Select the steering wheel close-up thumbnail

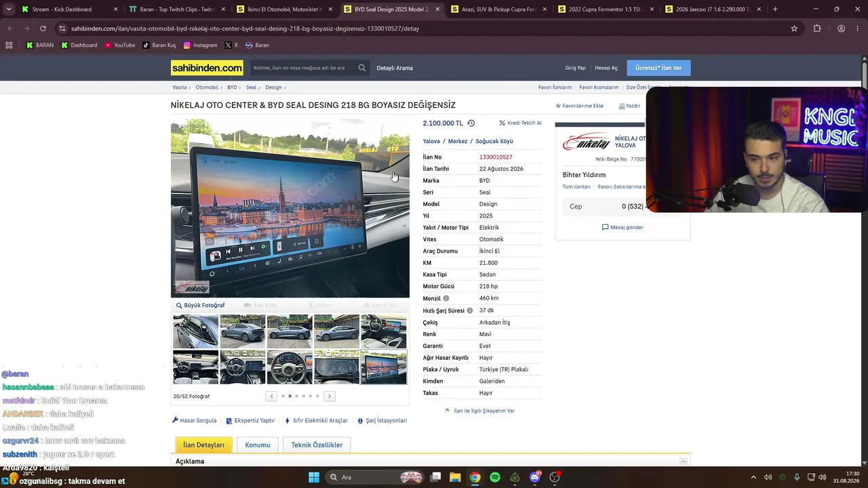point(290,367)
